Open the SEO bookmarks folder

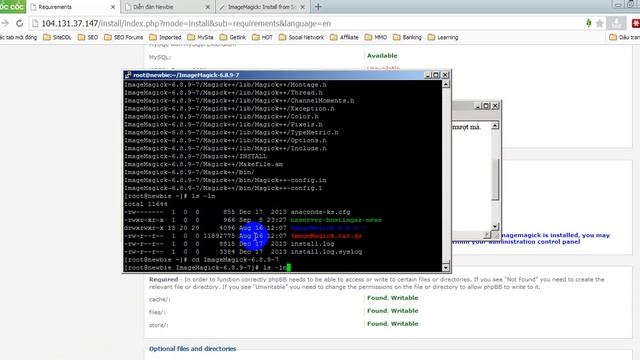coord(88,37)
